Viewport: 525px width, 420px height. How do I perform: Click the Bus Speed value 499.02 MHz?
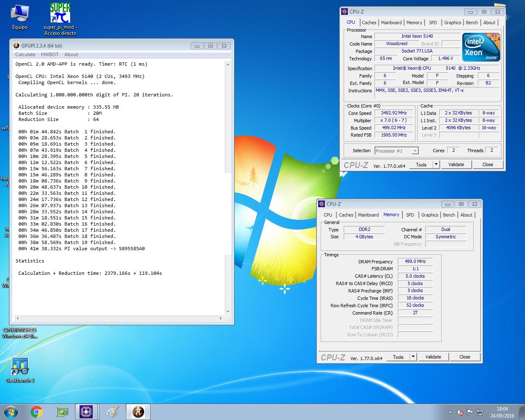pos(393,128)
